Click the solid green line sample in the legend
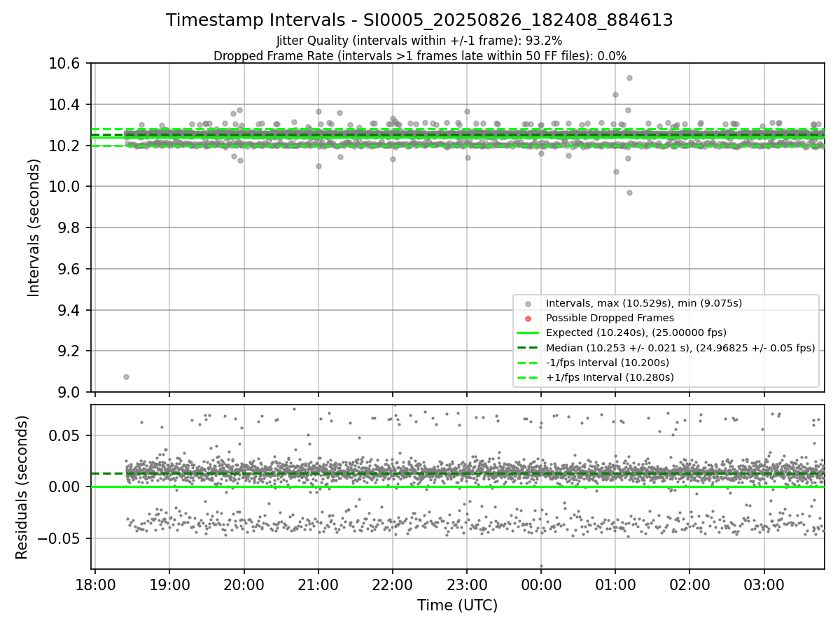 pyautogui.click(x=528, y=332)
